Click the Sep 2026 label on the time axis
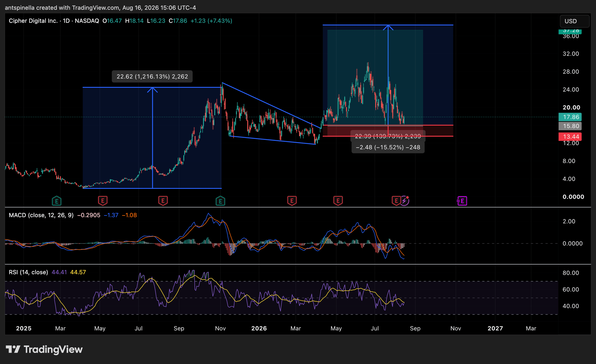 point(415,328)
